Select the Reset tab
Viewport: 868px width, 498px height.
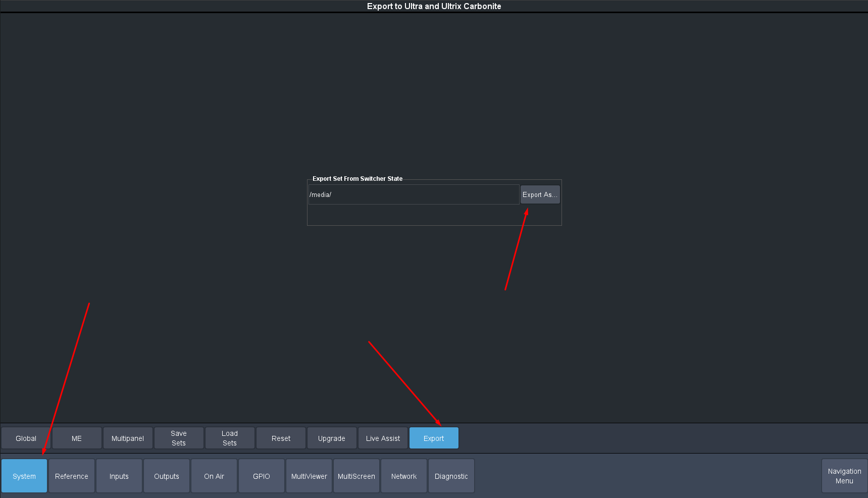click(x=281, y=438)
